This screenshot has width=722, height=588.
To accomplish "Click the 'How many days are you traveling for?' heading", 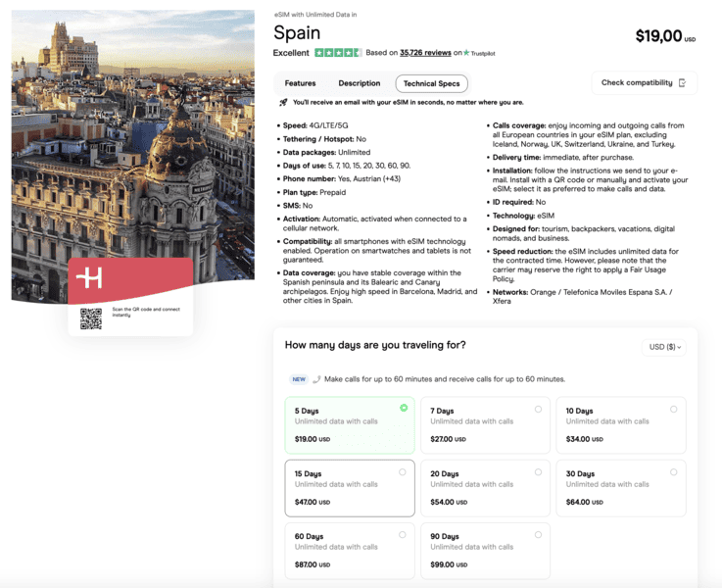I will (x=375, y=345).
